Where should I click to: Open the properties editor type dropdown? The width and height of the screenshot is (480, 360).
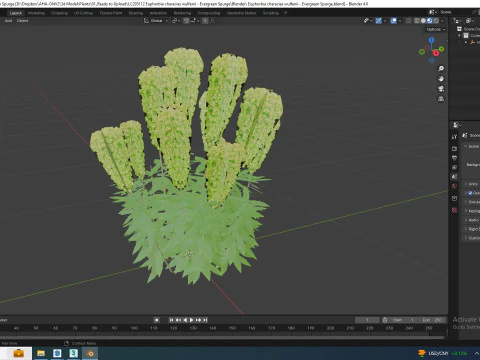pyautogui.click(x=457, y=125)
